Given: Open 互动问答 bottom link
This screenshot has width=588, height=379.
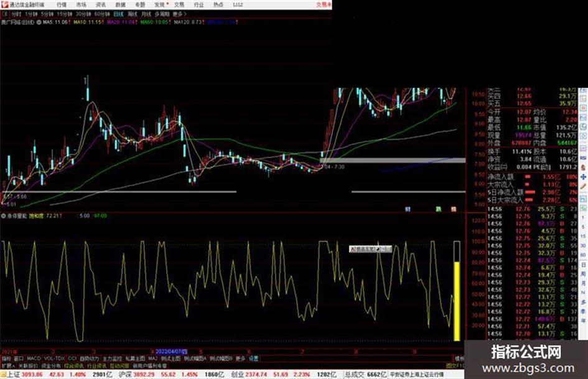Looking at the screenshot, I should coord(119,365).
